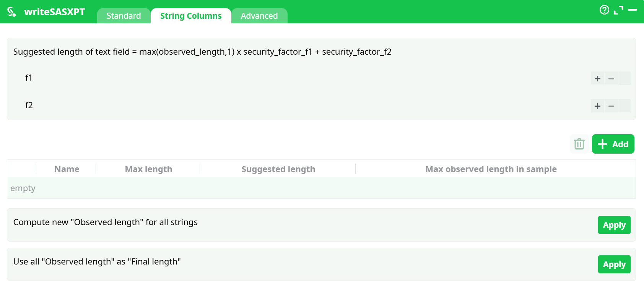Click the minimize dash icon in header

pos(633,10)
